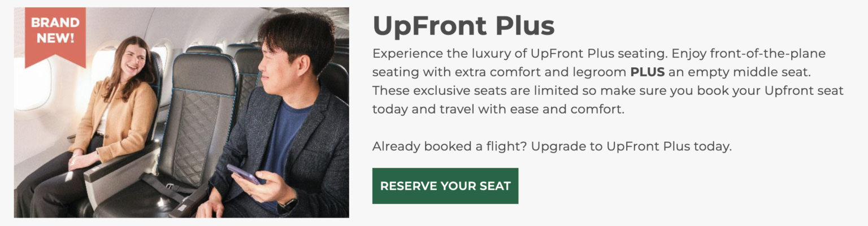Click the travel with ease and comfort line
Image resolution: width=868 pixels, height=226 pixels.
coord(498,109)
